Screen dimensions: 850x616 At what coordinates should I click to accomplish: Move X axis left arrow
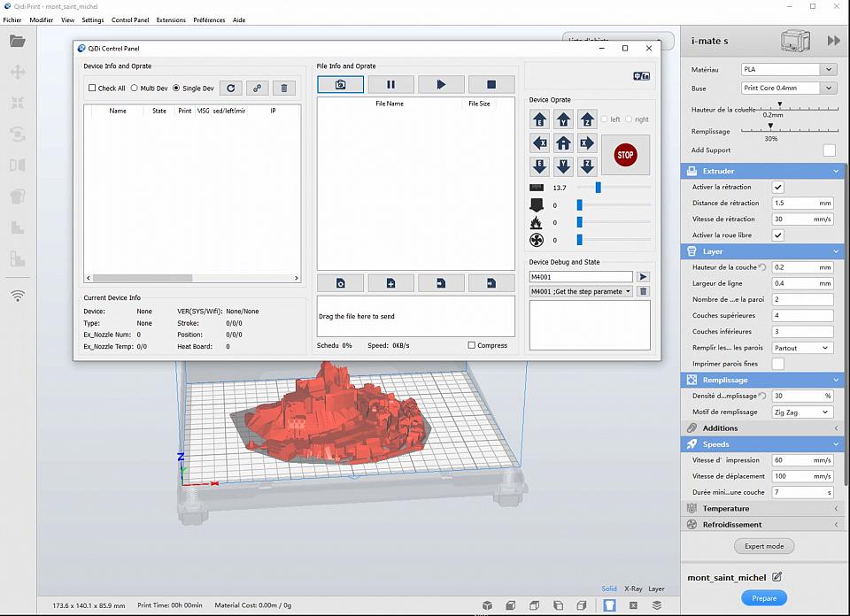540,143
